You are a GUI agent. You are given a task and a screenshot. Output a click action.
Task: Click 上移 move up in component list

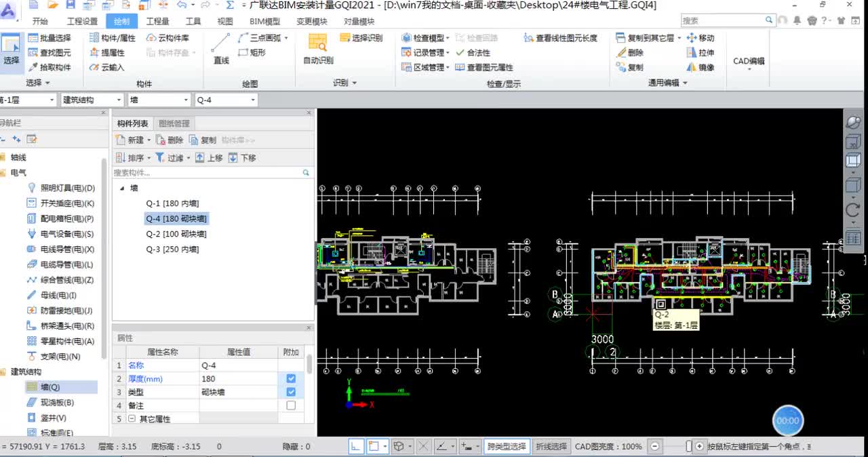click(x=209, y=158)
